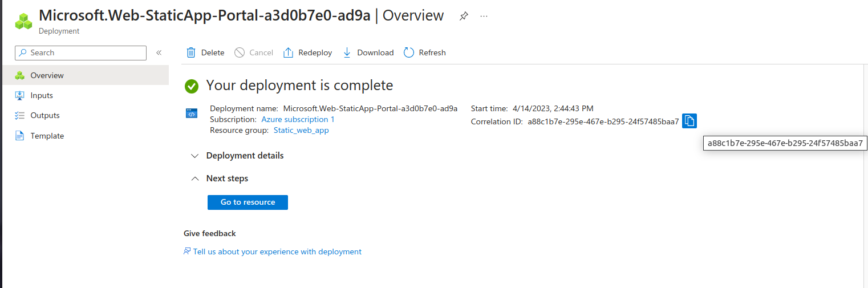Click the green deployment cubes header icon
Viewport: 868px width, 288px height.
point(24,21)
